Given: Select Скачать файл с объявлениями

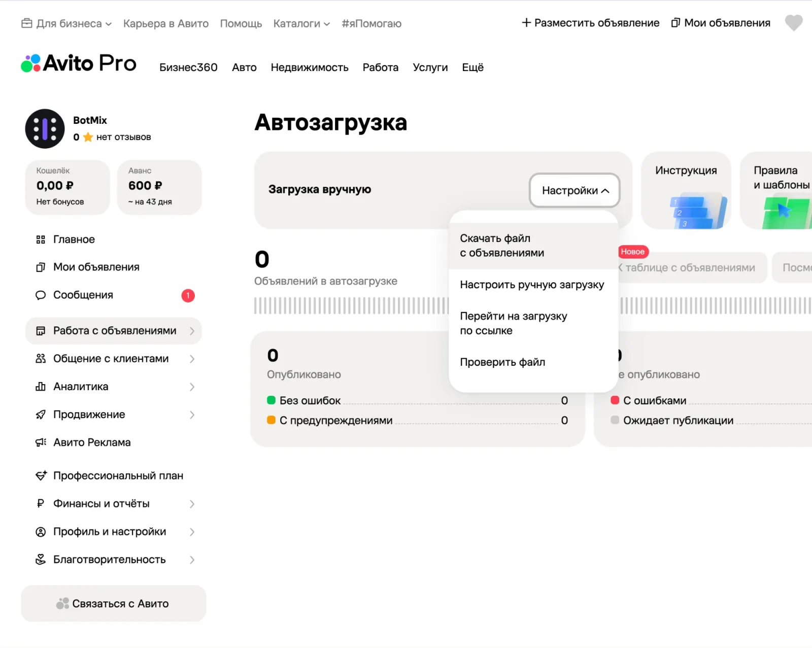Looking at the screenshot, I should 533,246.
